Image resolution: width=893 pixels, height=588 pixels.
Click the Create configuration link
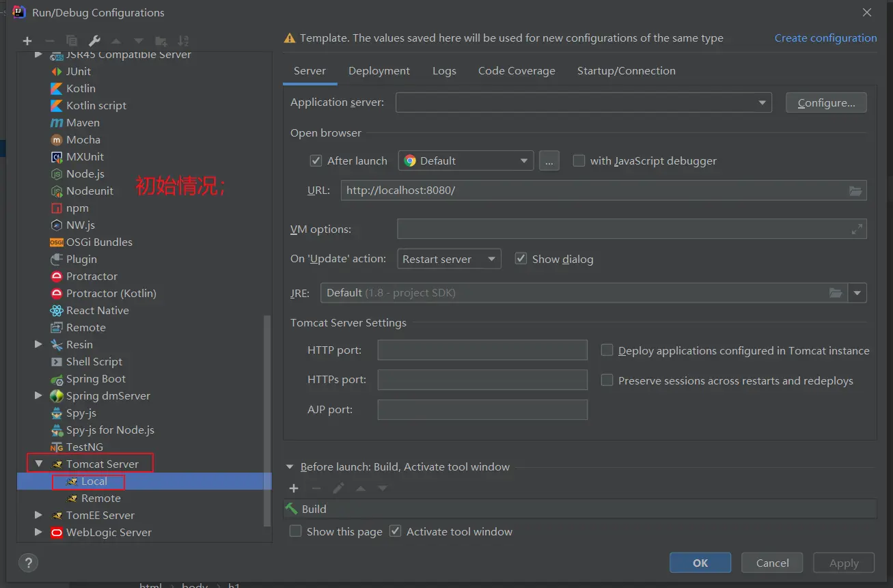click(825, 38)
